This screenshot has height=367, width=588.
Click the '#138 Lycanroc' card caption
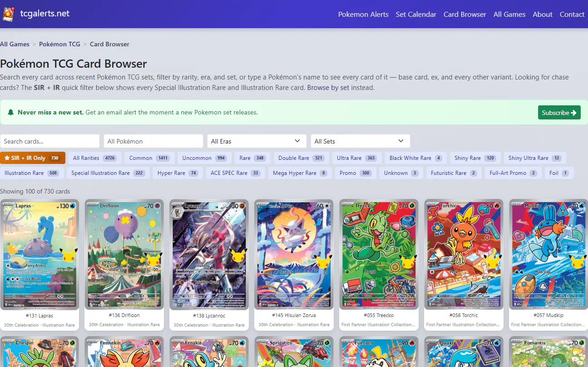[x=209, y=316]
